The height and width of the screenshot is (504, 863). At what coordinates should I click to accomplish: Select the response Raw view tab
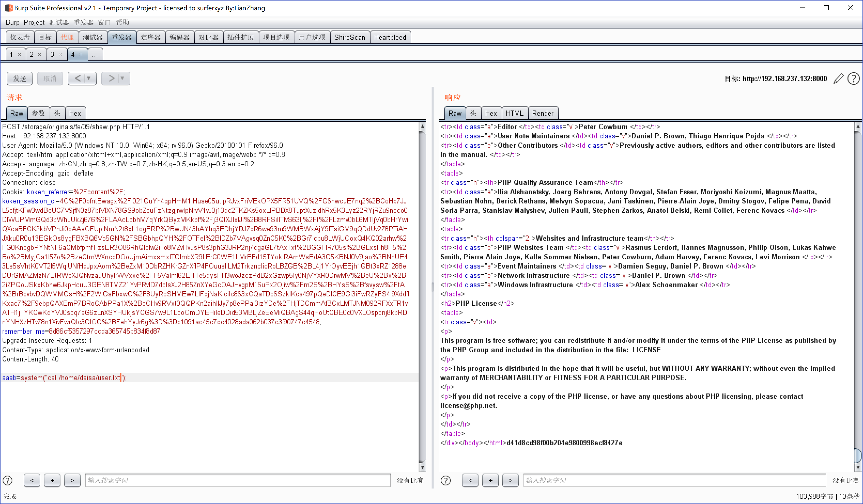tap(455, 113)
